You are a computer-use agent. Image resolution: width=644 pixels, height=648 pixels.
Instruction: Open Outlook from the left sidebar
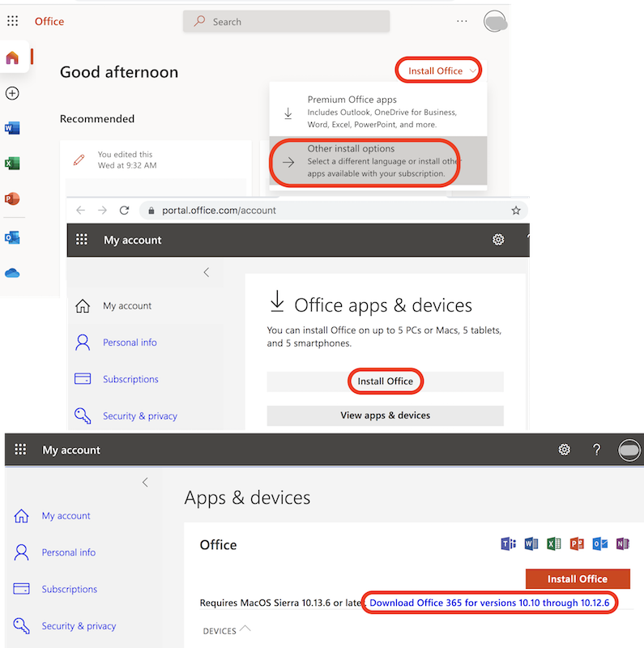coord(12,237)
